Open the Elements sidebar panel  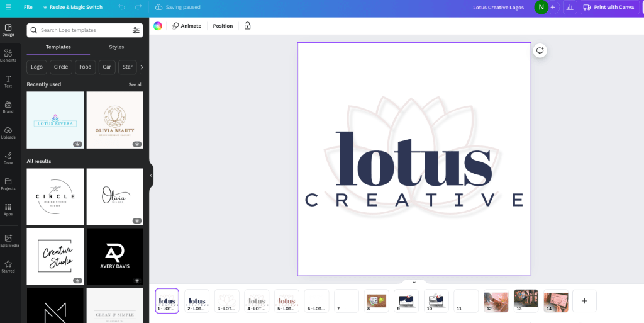coord(8,55)
